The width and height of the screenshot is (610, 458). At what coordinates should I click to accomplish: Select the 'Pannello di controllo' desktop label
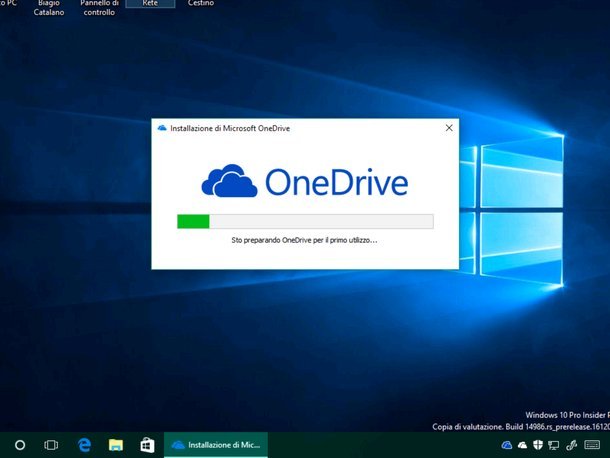(99, 8)
